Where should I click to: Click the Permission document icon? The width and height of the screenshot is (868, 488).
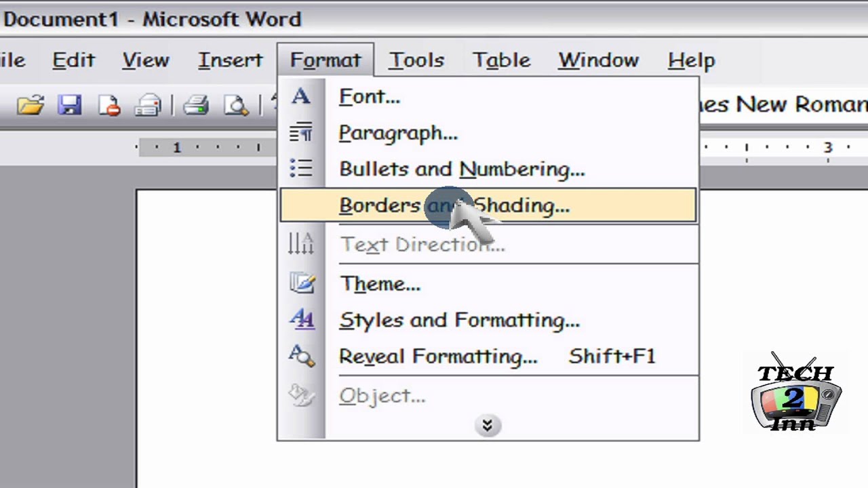click(x=108, y=105)
